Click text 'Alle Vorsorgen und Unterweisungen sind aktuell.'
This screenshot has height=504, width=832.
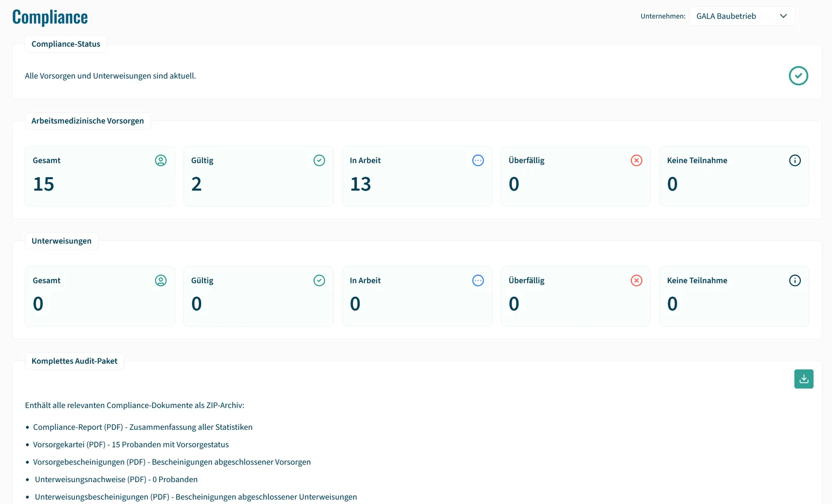click(x=110, y=76)
